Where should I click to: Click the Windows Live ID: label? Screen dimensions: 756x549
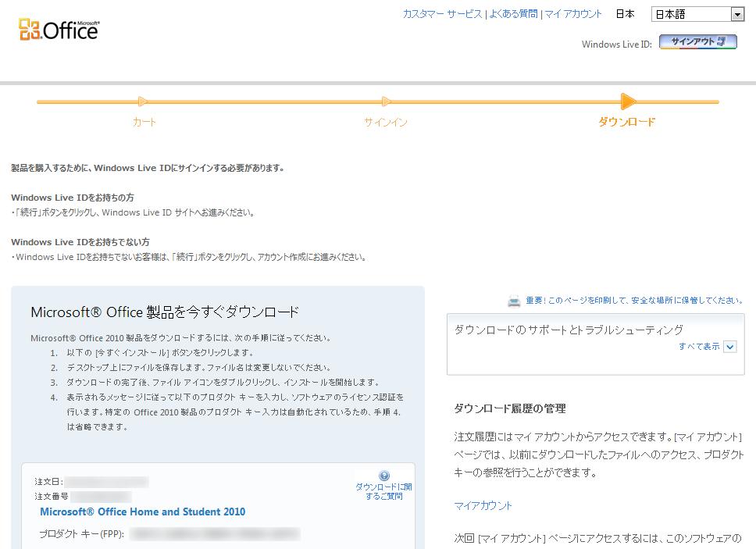[617, 45]
